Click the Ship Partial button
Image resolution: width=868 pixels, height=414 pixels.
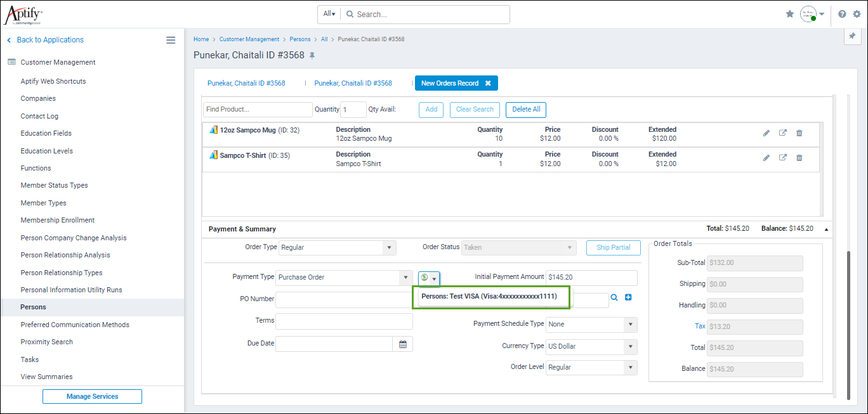[x=613, y=248]
